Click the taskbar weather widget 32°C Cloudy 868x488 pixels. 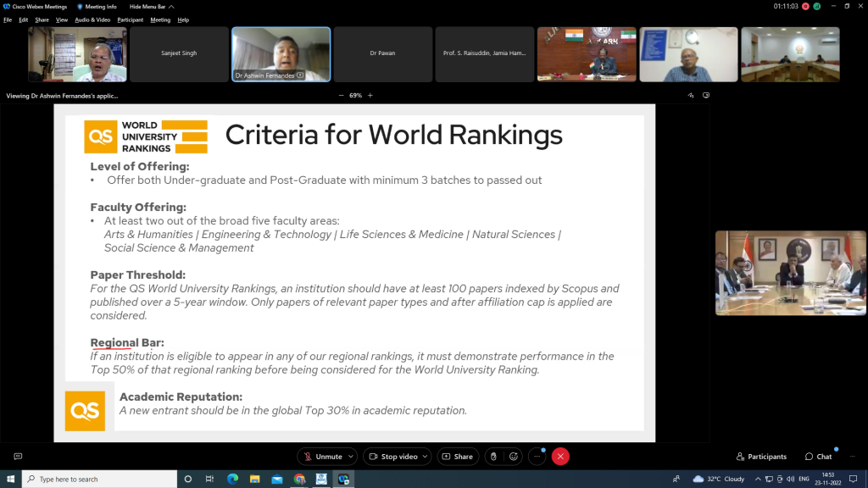[x=719, y=480]
